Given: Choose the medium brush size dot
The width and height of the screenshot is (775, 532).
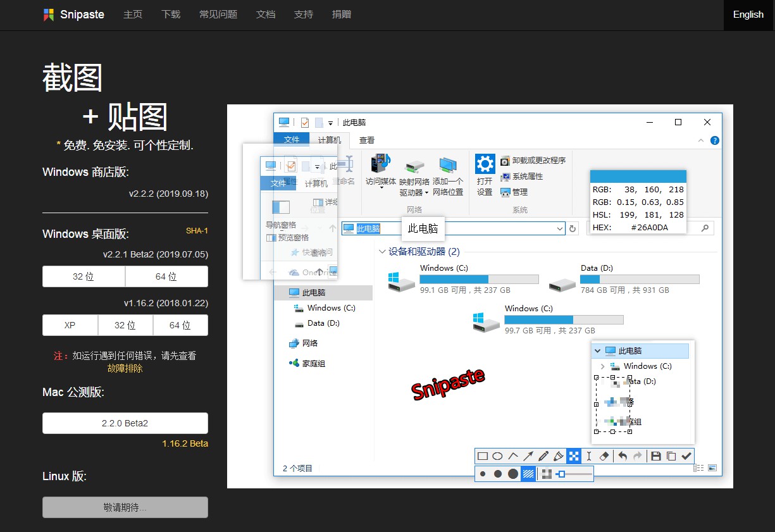Looking at the screenshot, I should coord(498,474).
